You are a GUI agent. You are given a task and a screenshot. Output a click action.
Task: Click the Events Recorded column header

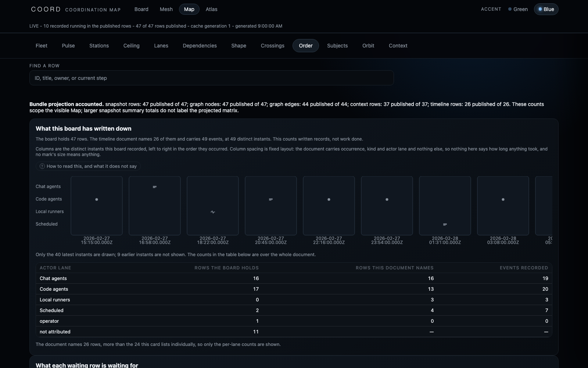click(524, 268)
